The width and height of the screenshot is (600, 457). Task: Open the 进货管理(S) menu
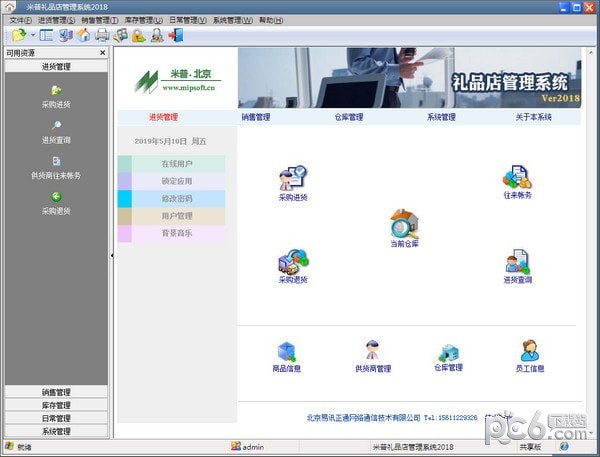pos(57,20)
